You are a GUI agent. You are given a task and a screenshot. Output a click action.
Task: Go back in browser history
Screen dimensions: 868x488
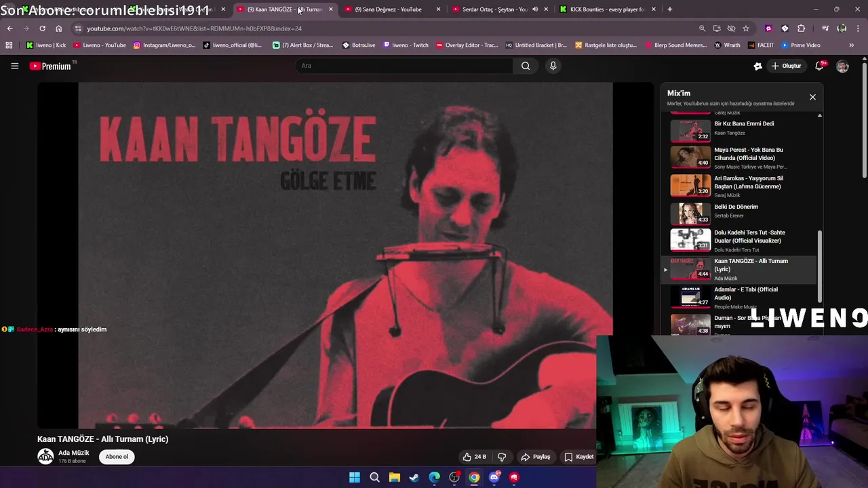pos(9,28)
